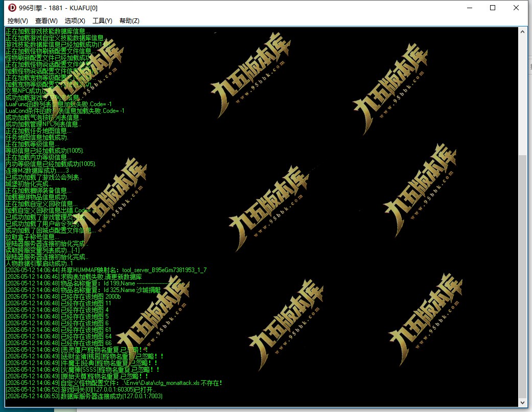Click log line '求购表加载失败,请更新数据库'
This screenshot has width=532, height=412.
(x=74, y=277)
